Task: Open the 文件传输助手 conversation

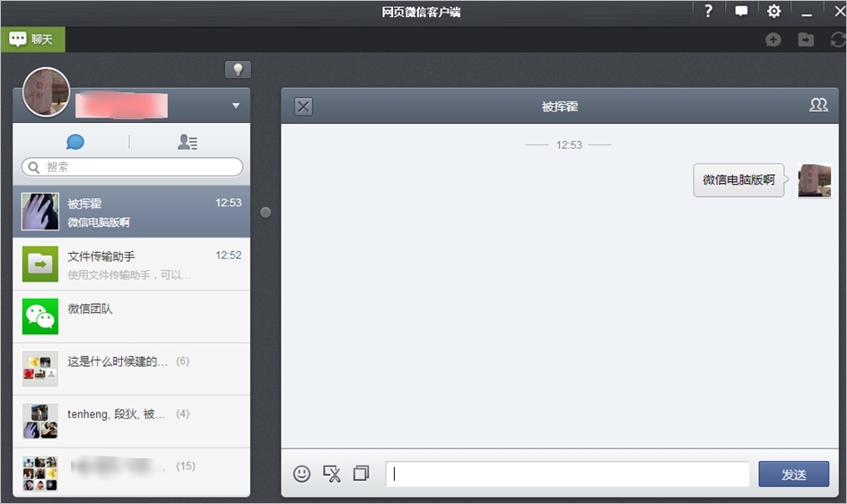Action: (x=131, y=265)
